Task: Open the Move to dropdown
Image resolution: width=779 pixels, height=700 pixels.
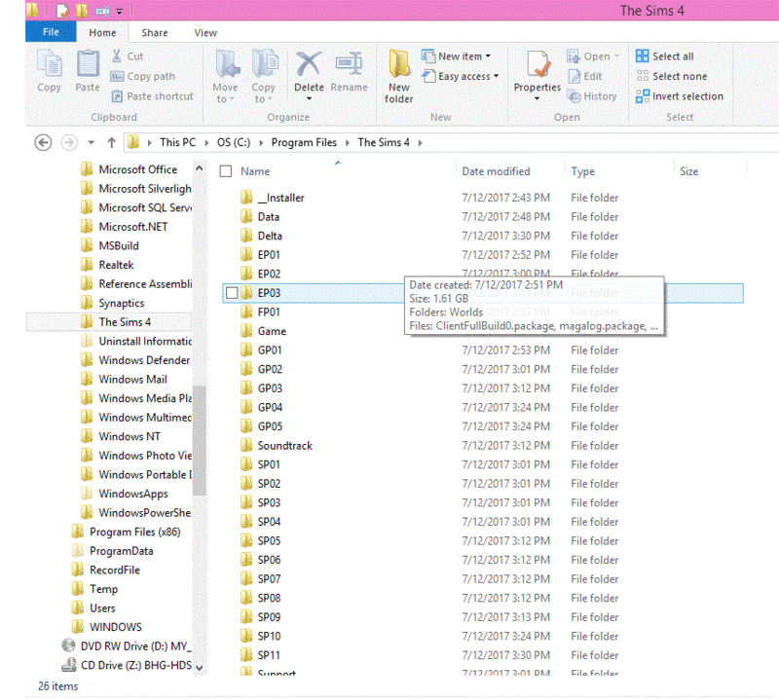Action: coord(226,77)
